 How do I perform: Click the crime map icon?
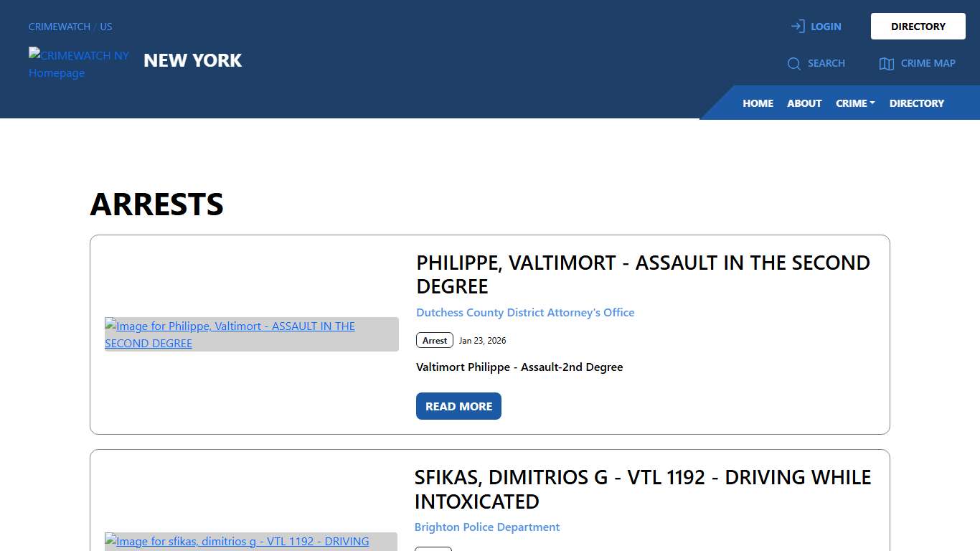click(x=886, y=64)
